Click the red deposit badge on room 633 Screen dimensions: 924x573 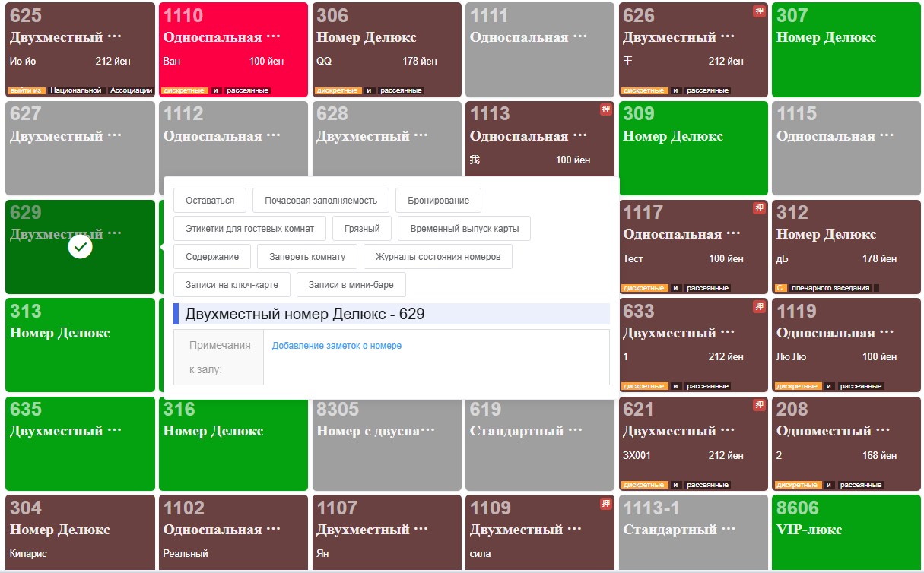(759, 307)
